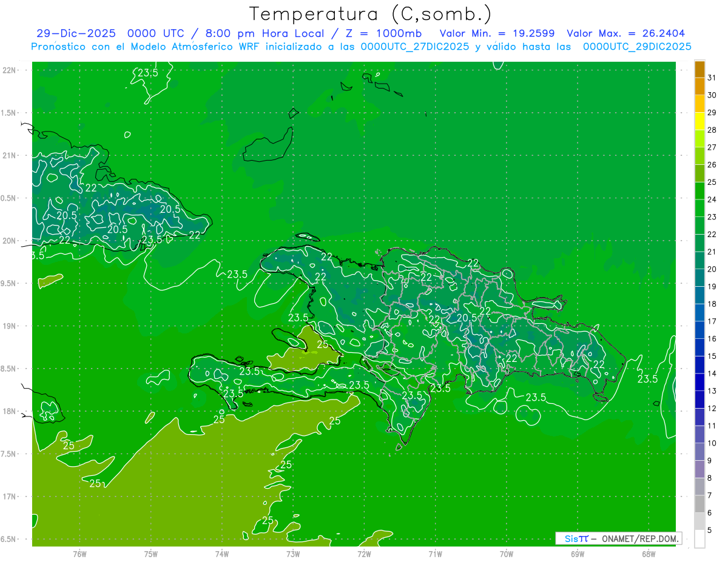Click the colorbar scale label '31'
This screenshot has width=728, height=562.
click(712, 78)
